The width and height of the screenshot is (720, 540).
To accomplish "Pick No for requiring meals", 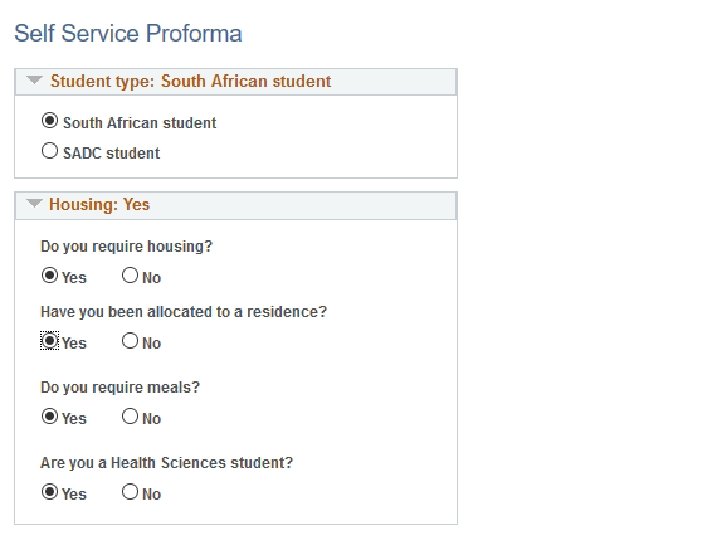I will (x=130, y=416).
